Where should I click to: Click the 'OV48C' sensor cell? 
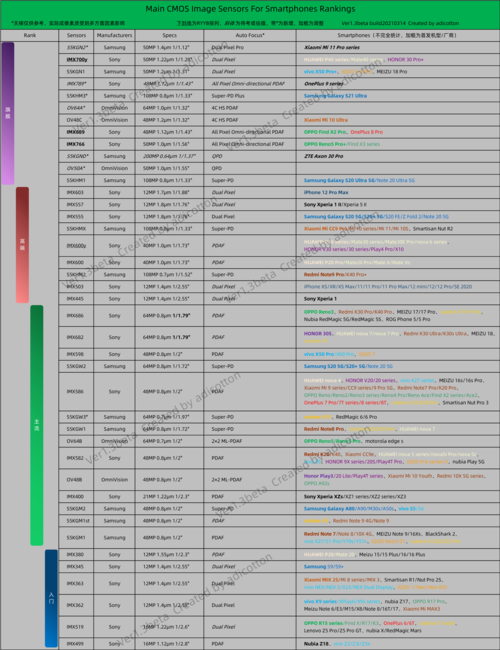pos(74,120)
